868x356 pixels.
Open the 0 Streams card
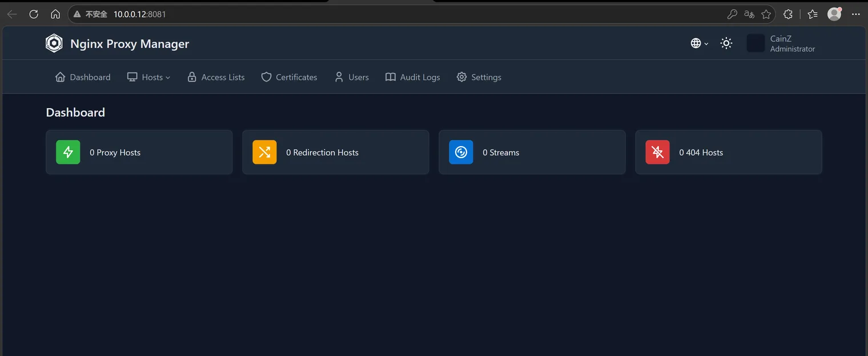532,152
